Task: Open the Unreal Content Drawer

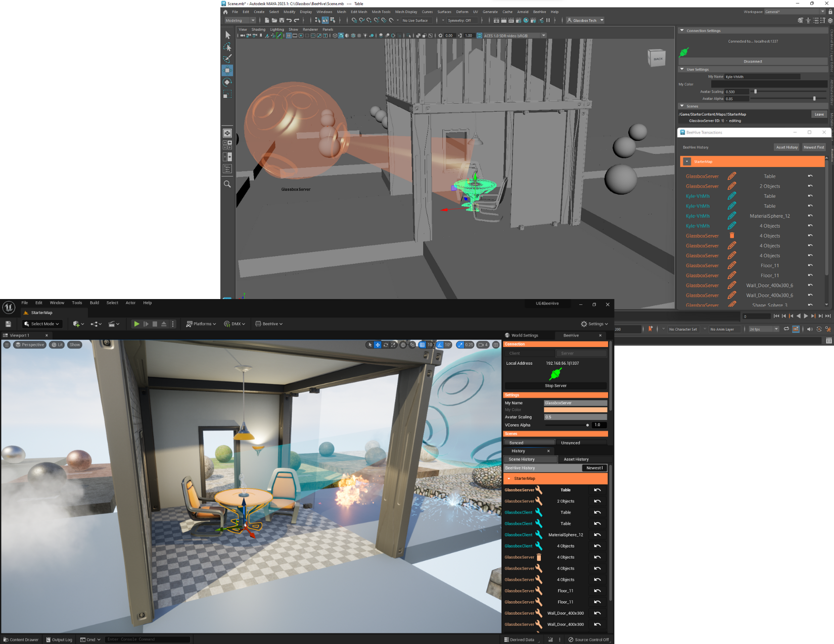Action: tap(21, 639)
